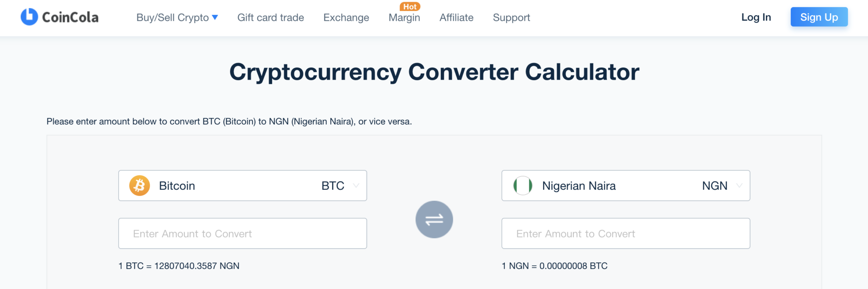Go to the Support section
This screenshot has height=289, width=868.
pos(511,17)
